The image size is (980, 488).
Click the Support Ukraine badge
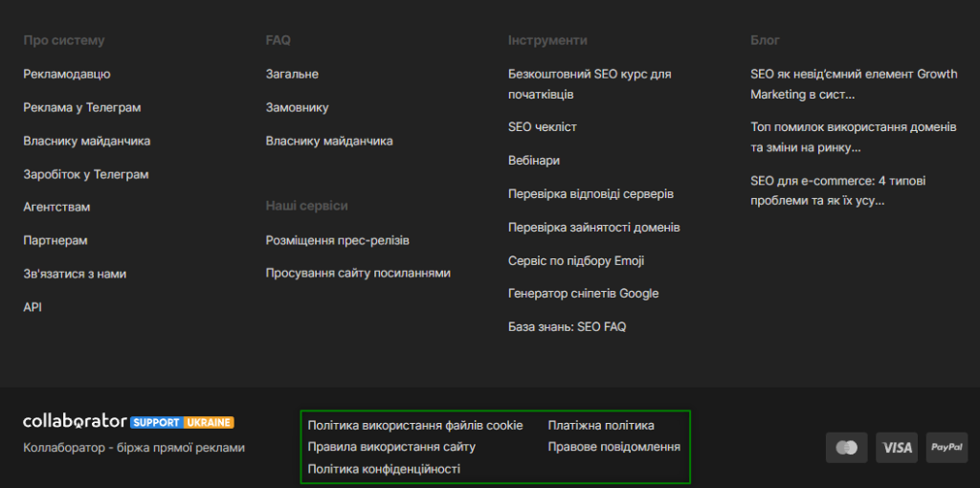[x=182, y=422]
